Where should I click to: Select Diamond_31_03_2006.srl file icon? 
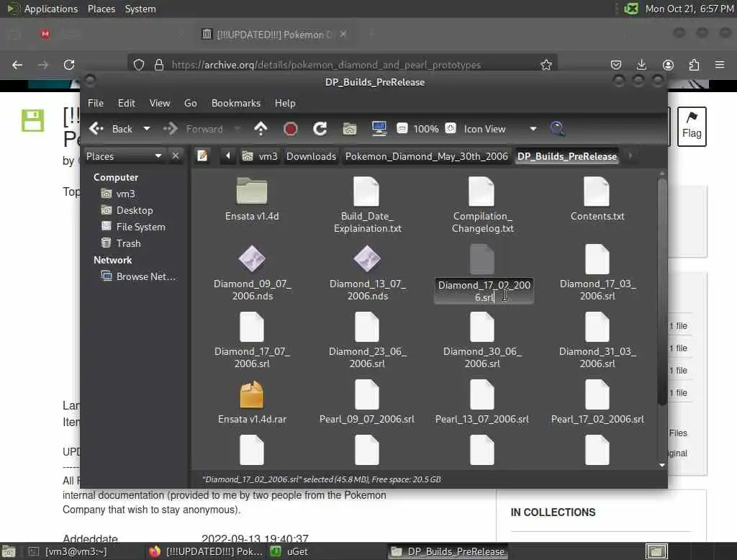[597, 326]
